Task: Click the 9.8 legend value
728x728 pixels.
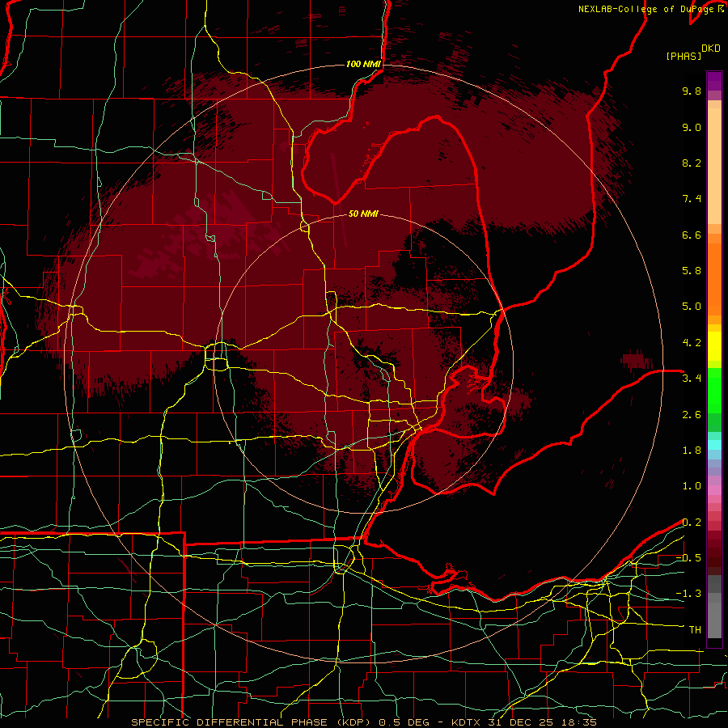Action: 692,91
